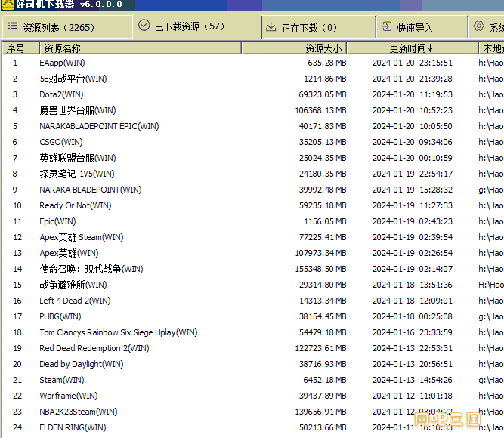The height and width of the screenshot is (438, 504).
Task: Select Apex英雄(WIN) row
Action: click(252, 253)
